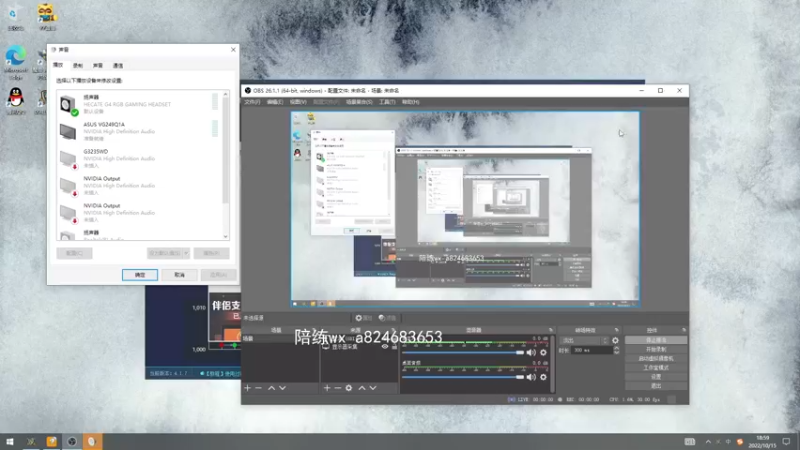800x450 pixels.
Task: Click the unplugged G3235WD device icon
Action: click(68, 159)
